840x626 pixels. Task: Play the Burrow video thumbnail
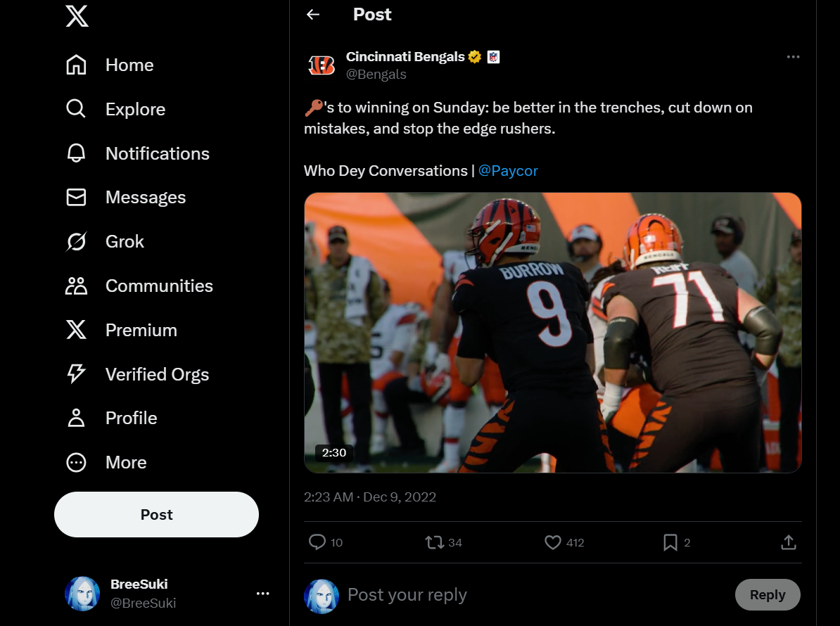[552, 333]
